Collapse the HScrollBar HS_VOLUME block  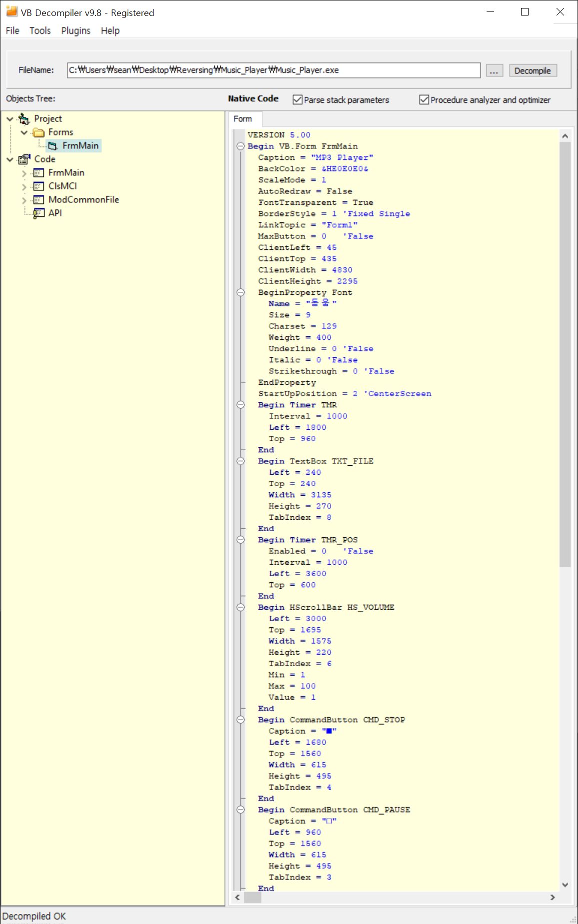(240, 607)
